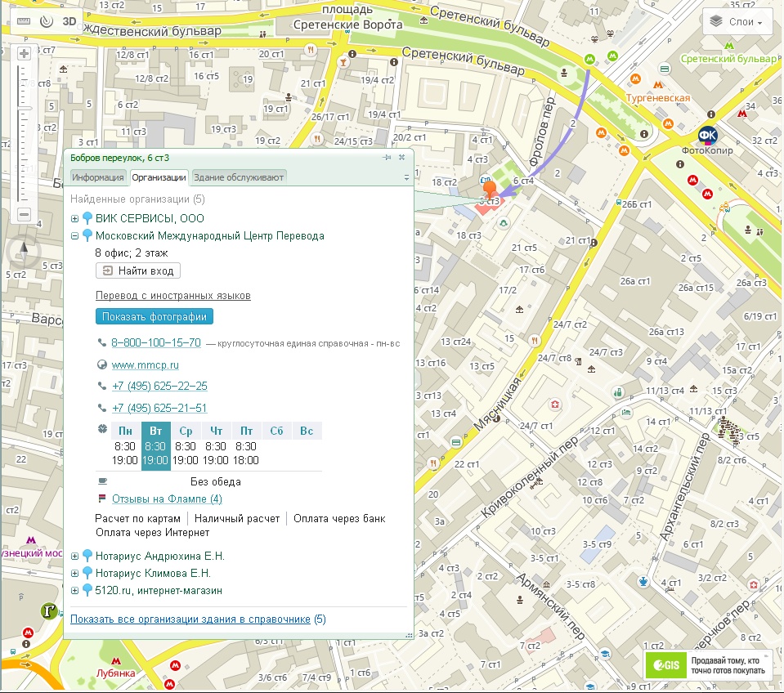Viewport: 784px width, 693px height.
Task: Expand the 5120.ru интернет-магазин entry
Action: click(74, 590)
